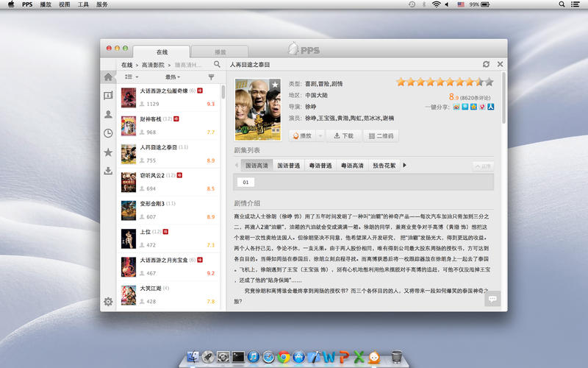The height and width of the screenshot is (368, 588).
Task: Open the Trash in the Dock
Action: [396, 356]
